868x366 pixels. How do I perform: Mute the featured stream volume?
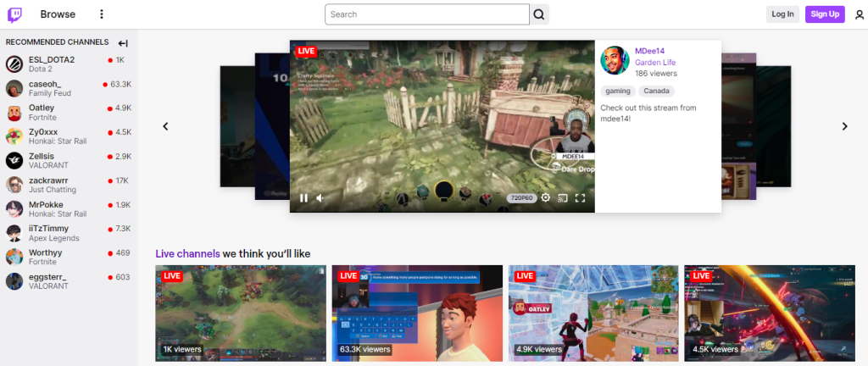click(320, 198)
